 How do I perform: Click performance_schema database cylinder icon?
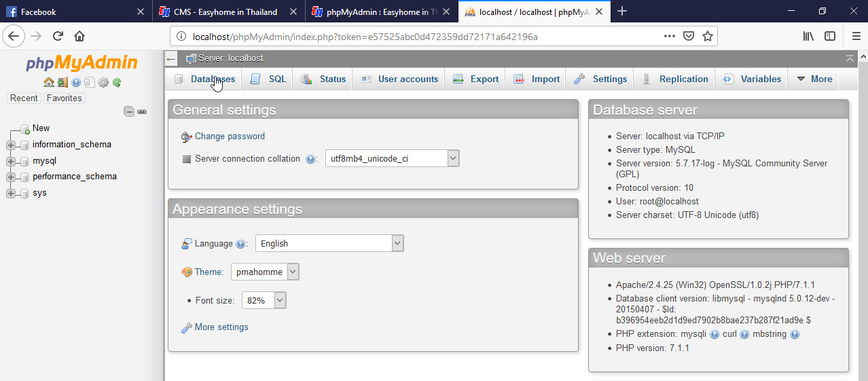tap(24, 177)
